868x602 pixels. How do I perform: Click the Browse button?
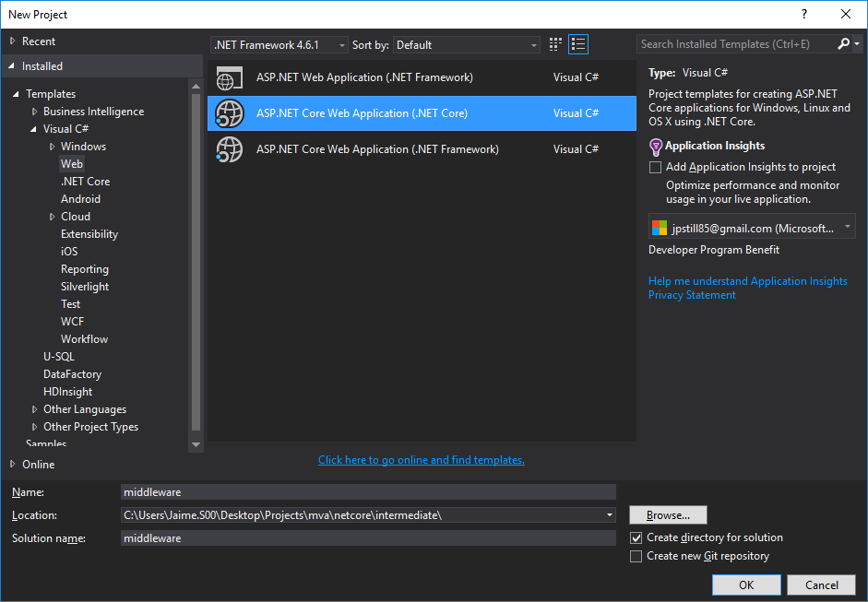[668, 515]
